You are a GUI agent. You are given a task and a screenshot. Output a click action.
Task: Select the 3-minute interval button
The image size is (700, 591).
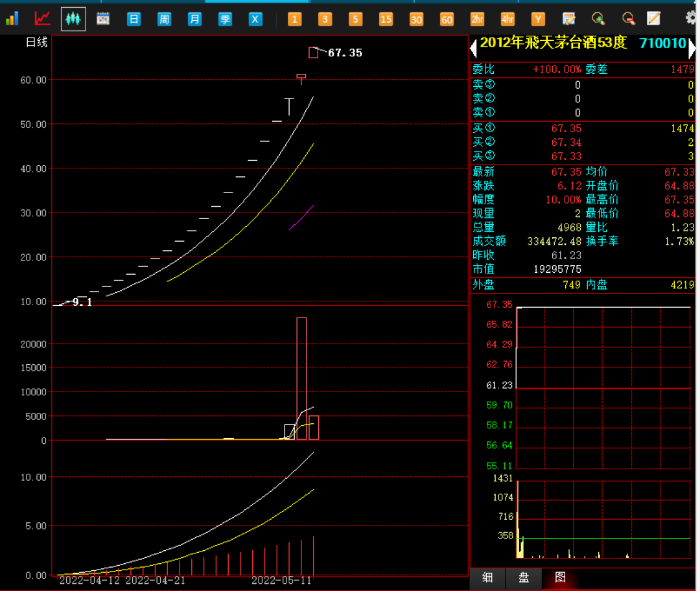pos(325,19)
